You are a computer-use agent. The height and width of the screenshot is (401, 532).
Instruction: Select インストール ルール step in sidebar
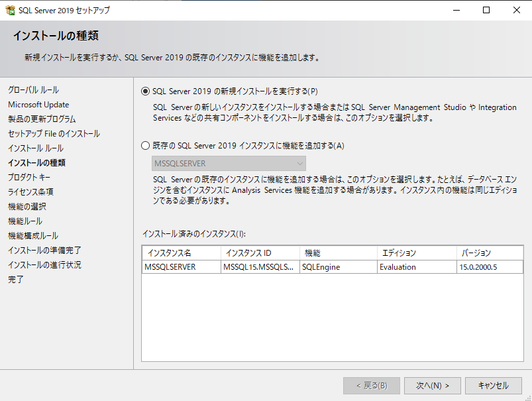click(x=36, y=148)
